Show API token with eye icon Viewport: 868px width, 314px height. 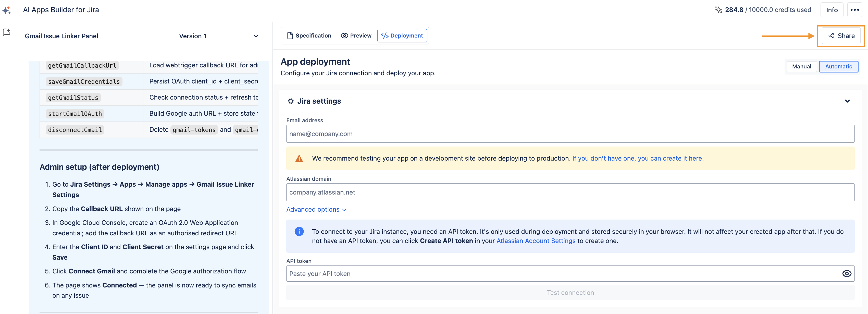[x=846, y=273]
